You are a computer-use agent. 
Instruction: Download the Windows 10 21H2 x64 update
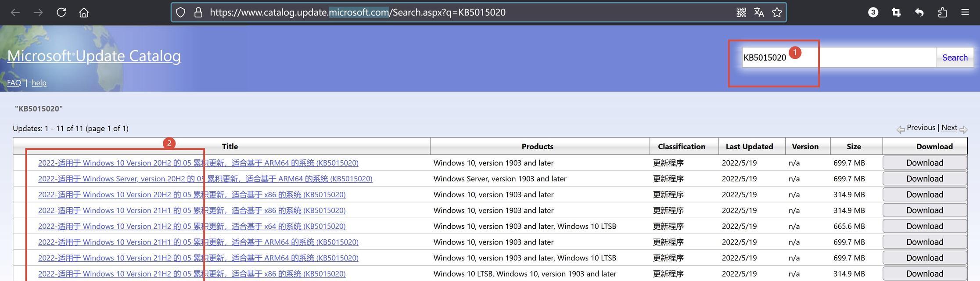coord(925,226)
